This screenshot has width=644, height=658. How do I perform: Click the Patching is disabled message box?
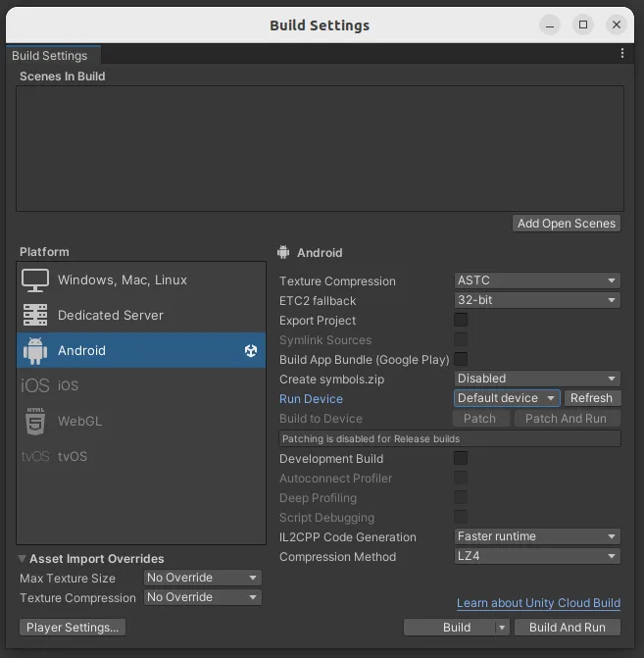tap(449, 439)
